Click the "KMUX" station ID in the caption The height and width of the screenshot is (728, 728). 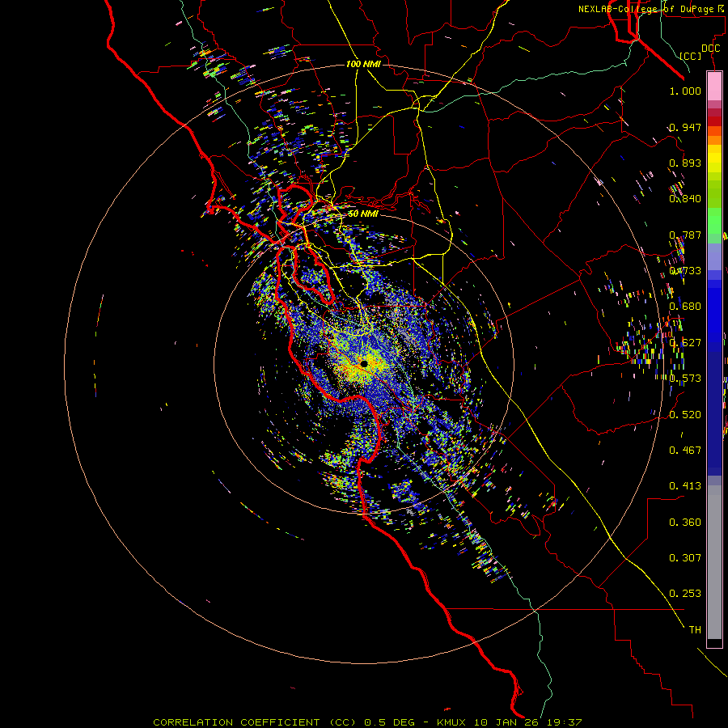tap(451, 722)
